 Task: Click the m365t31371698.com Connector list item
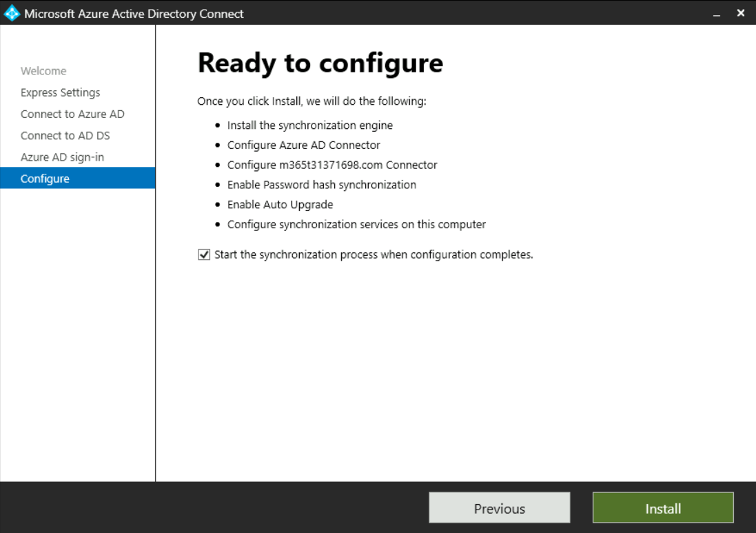[x=332, y=165]
